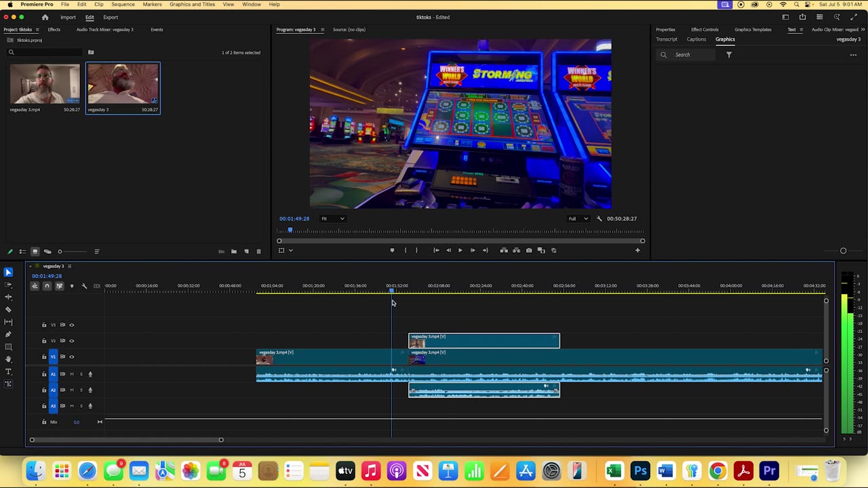Switch project panel to freeform view
Image resolution: width=868 pixels, height=488 pixels.
[x=47, y=251]
